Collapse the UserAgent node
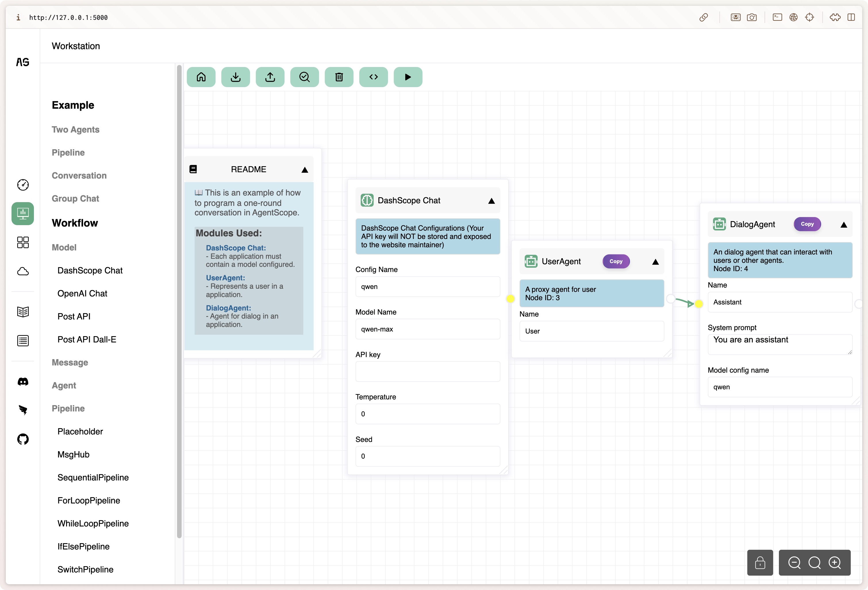868x590 pixels. [655, 262]
